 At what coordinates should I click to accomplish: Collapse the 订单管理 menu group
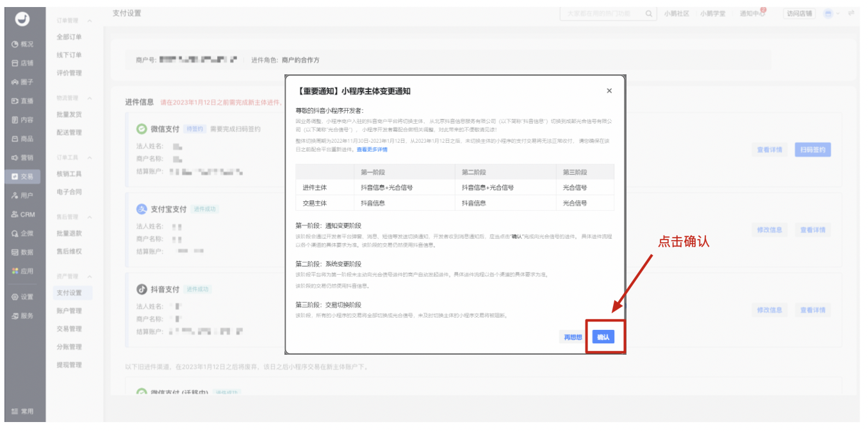tap(89, 21)
